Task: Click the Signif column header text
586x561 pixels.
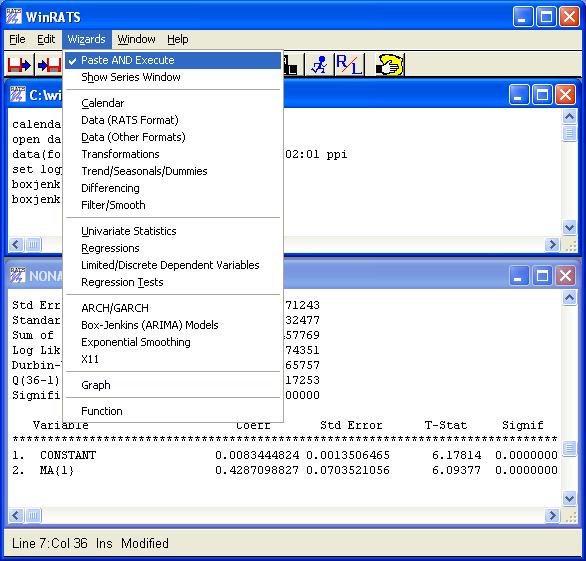Action: point(523,425)
